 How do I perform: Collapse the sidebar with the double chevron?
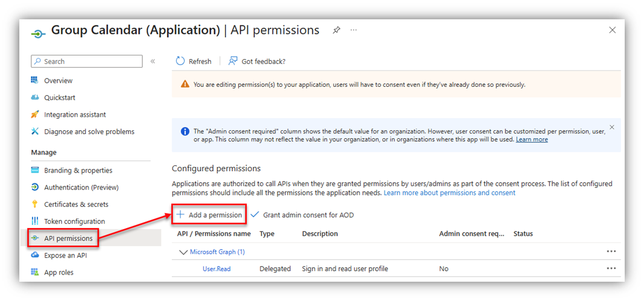pyautogui.click(x=153, y=61)
